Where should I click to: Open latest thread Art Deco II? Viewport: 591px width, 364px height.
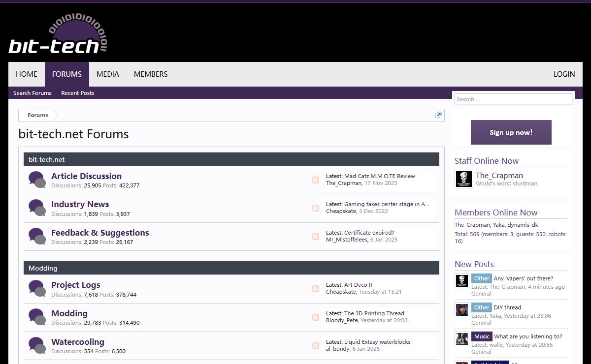click(x=358, y=285)
